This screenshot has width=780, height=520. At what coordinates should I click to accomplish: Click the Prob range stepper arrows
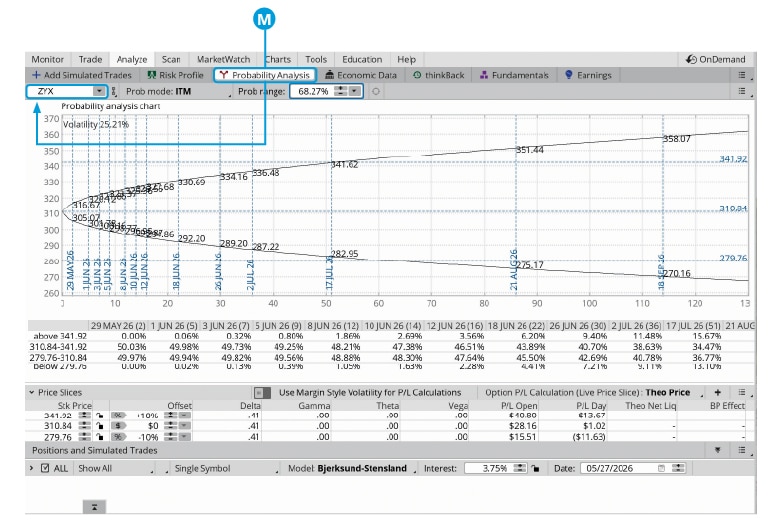[341, 91]
